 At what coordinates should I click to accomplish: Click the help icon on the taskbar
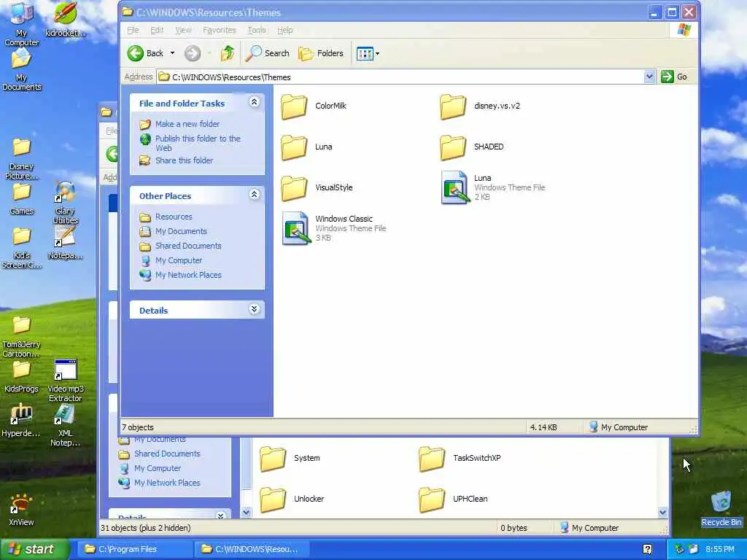pyautogui.click(x=647, y=549)
